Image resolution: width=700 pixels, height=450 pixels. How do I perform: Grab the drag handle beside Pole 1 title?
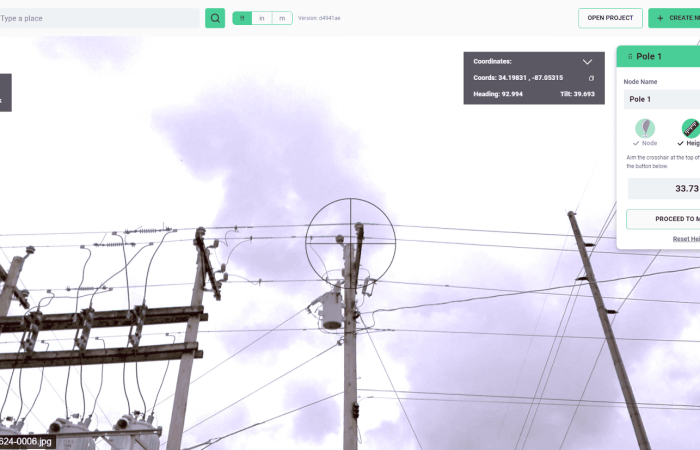(629, 57)
